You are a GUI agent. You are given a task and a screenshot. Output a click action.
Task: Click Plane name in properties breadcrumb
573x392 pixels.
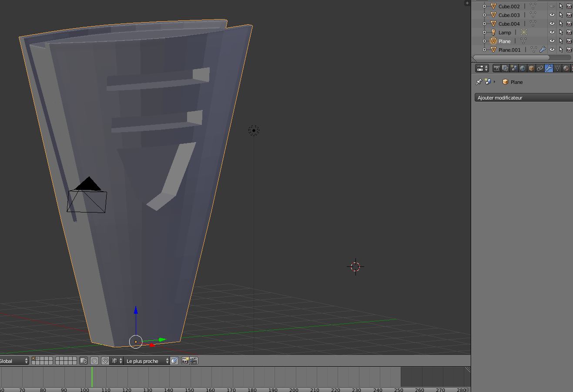coord(516,82)
